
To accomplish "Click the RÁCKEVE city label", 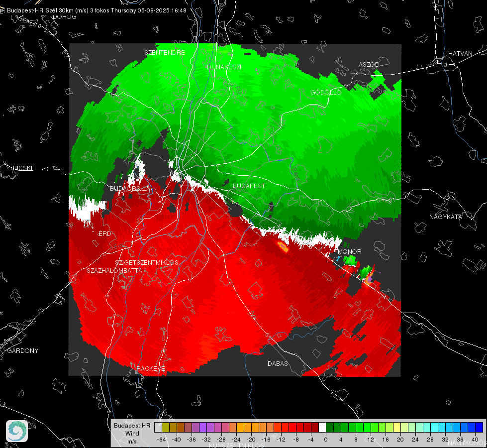I will [151, 368].
